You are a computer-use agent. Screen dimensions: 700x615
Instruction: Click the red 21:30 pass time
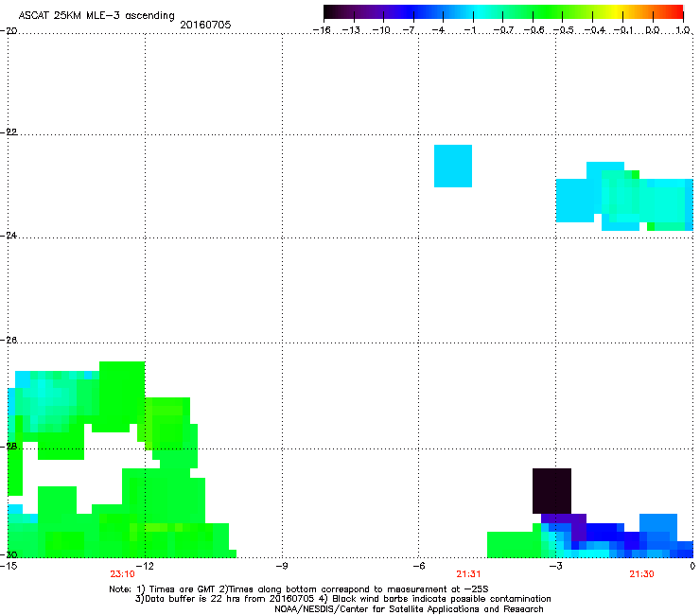click(x=641, y=574)
